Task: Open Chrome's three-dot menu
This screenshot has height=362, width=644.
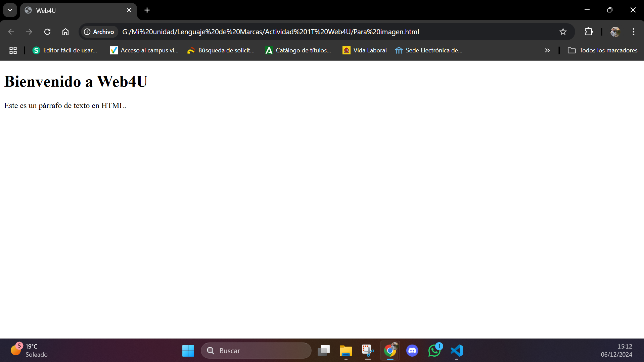Action: pos(633,32)
